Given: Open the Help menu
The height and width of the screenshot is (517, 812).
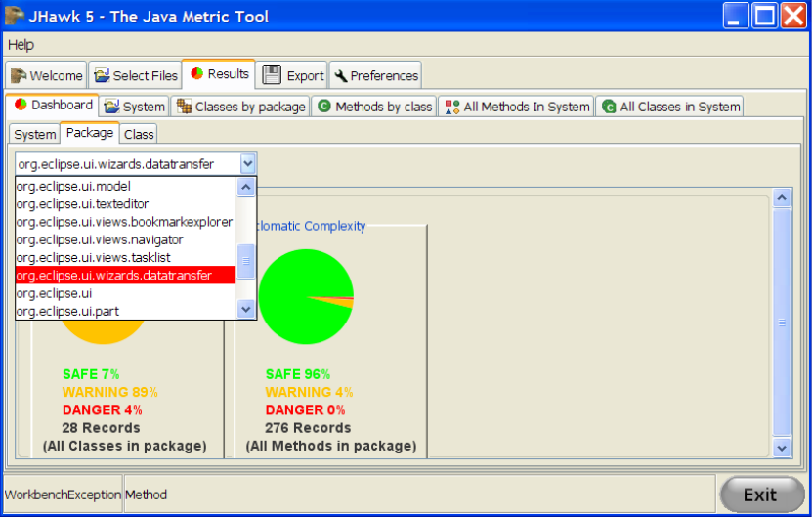Looking at the screenshot, I should 21,45.
